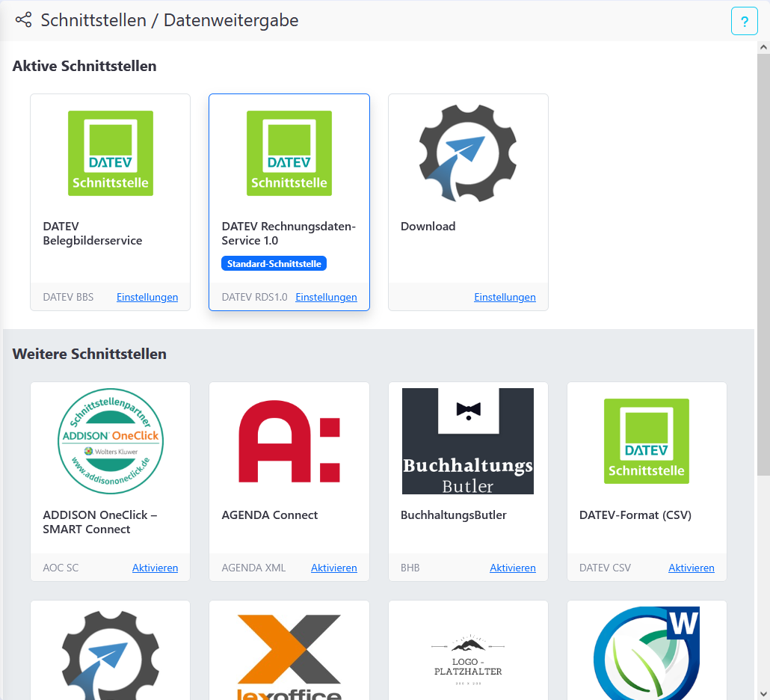Screen dimensions: 770x700
Task: Click the Download gear icon in active interfaces
Action: (468, 153)
